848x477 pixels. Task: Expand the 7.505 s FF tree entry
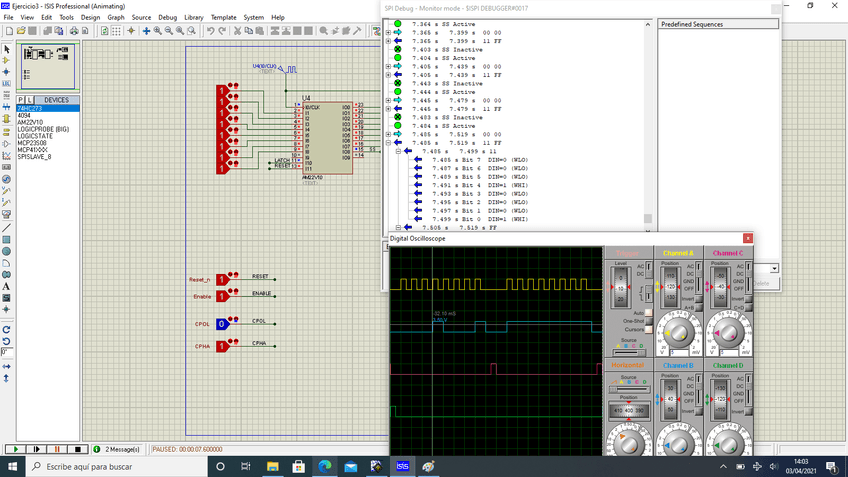pyautogui.click(x=396, y=227)
